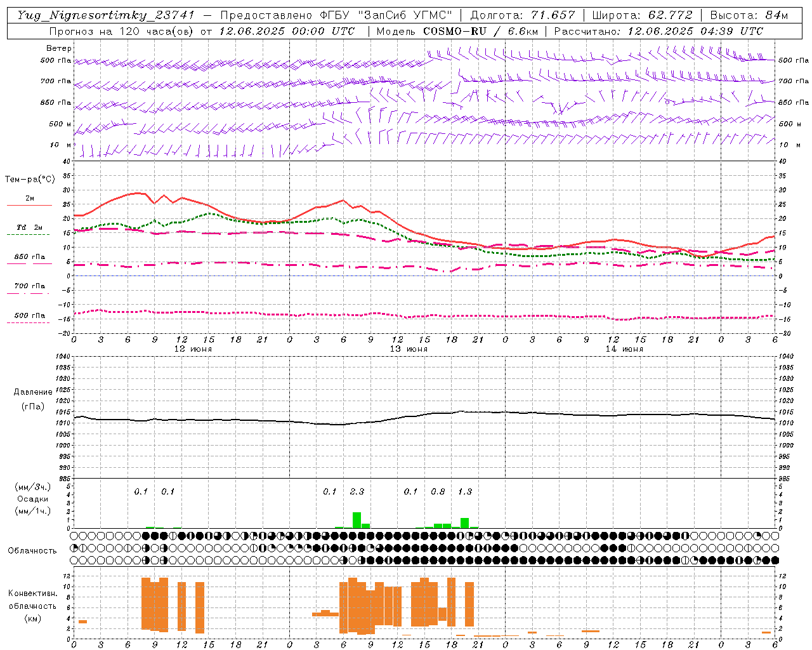Click the '(гПа)' unit under Давление
This screenshot has height=650, width=812.
click(33, 407)
